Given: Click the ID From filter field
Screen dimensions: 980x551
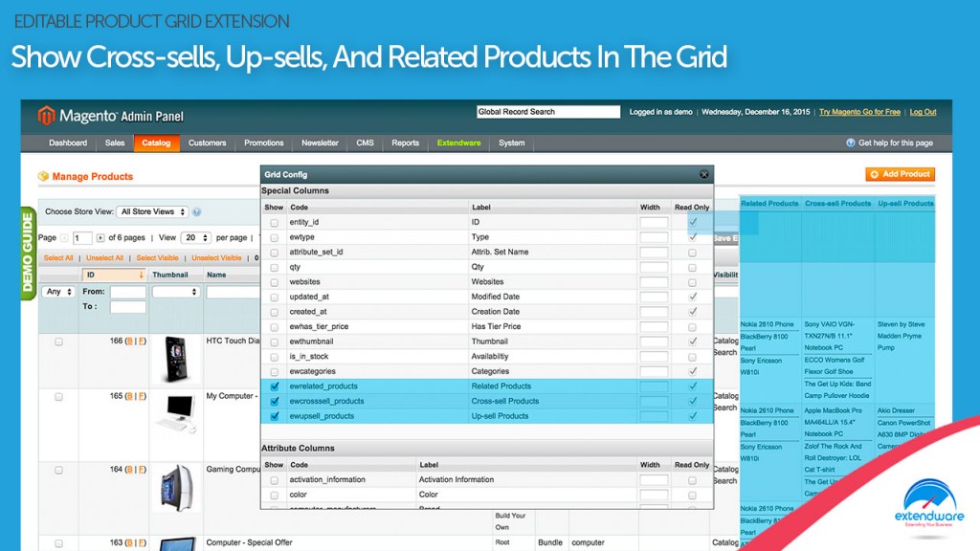Looking at the screenshot, I should tap(128, 292).
